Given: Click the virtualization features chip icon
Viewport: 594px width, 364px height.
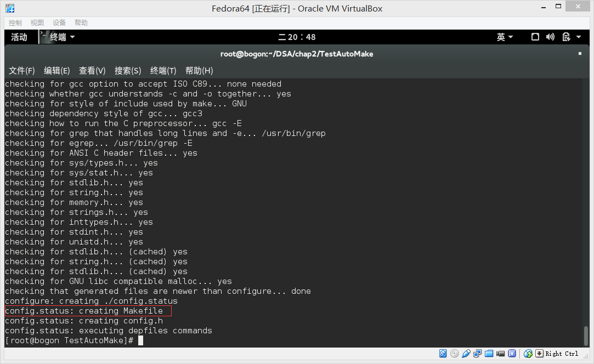Looking at the screenshot, I should pos(512,354).
